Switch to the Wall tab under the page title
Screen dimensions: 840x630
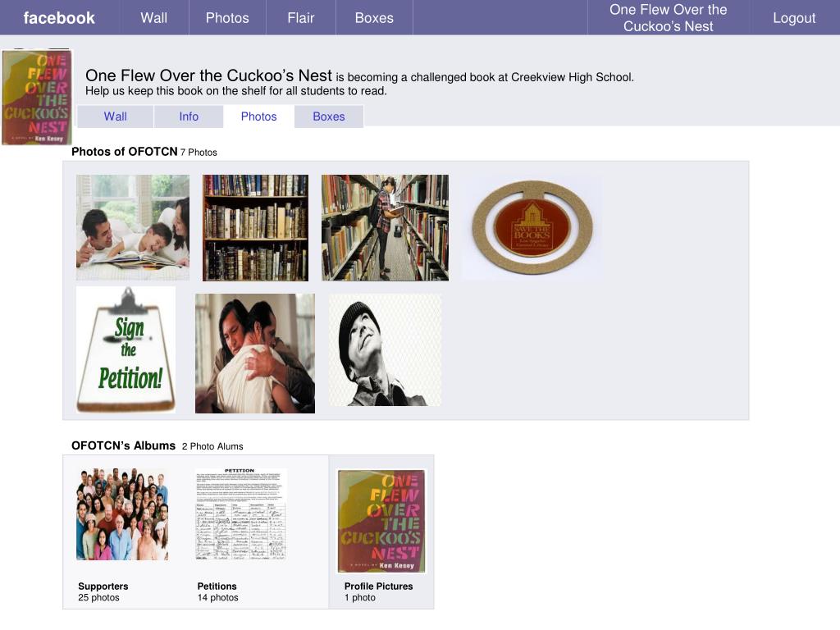[115, 116]
